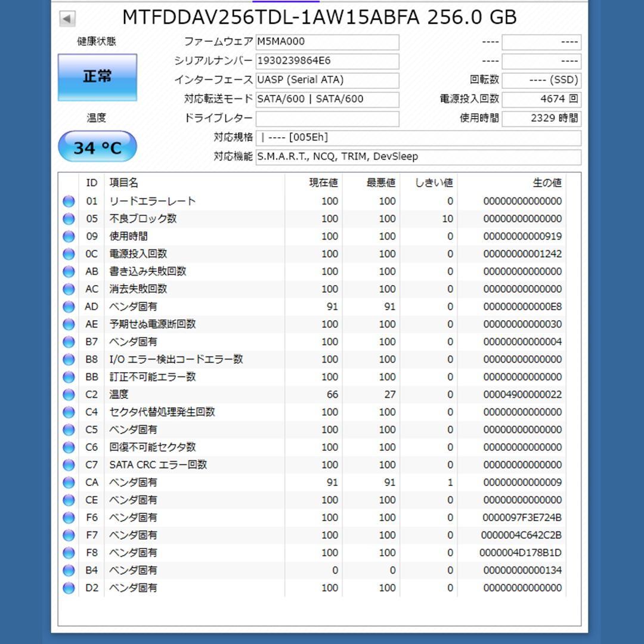Click the ID column header
This screenshot has height=644, width=644.
[92, 183]
